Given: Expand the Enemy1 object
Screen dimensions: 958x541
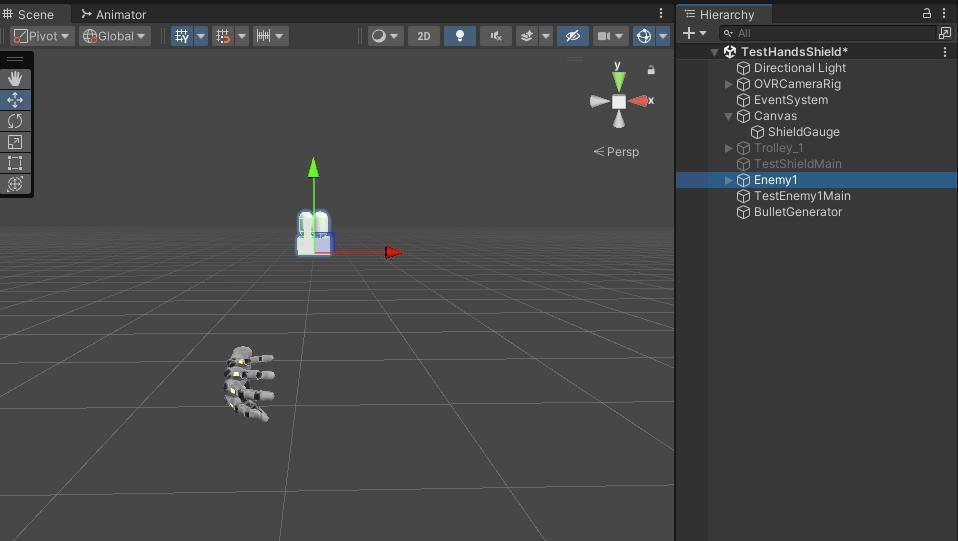Looking at the screenshot, I should click(x=728, y=180).
